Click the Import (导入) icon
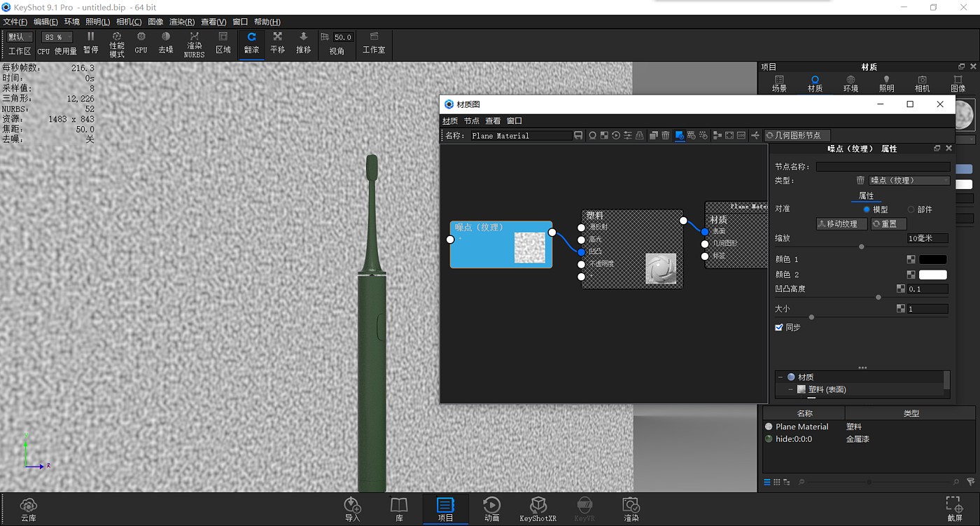The image size is (980, 526). [x=352, y=509]
